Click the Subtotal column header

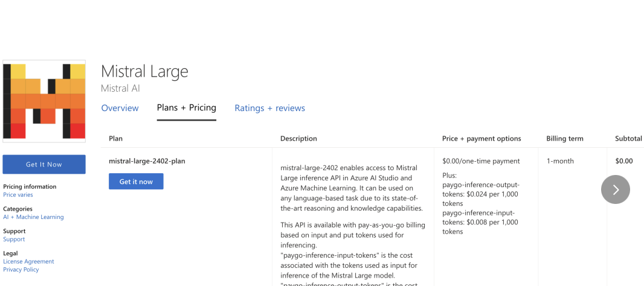coord(628,139)
